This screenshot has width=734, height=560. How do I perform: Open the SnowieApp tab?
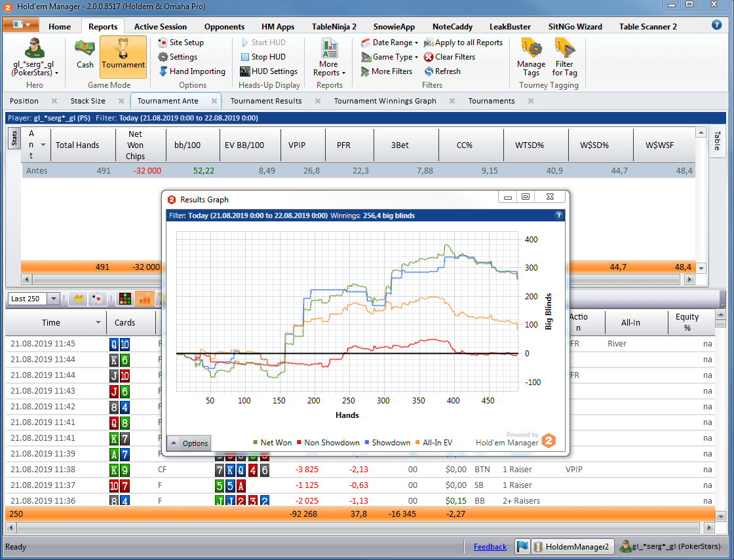coord(394,27)
